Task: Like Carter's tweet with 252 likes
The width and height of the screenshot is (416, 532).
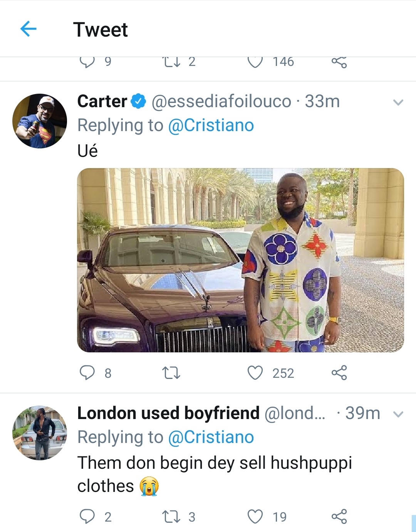Action: [x=255, y=373]
